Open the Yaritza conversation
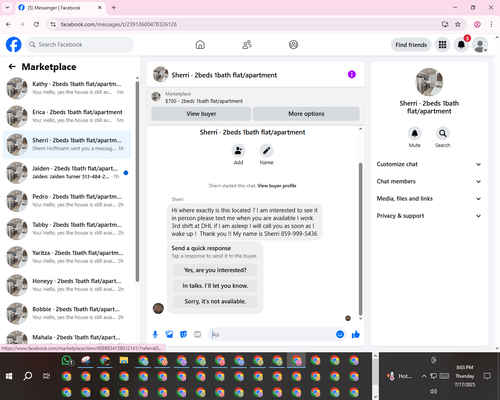500x400 pixels. (67, 257)
